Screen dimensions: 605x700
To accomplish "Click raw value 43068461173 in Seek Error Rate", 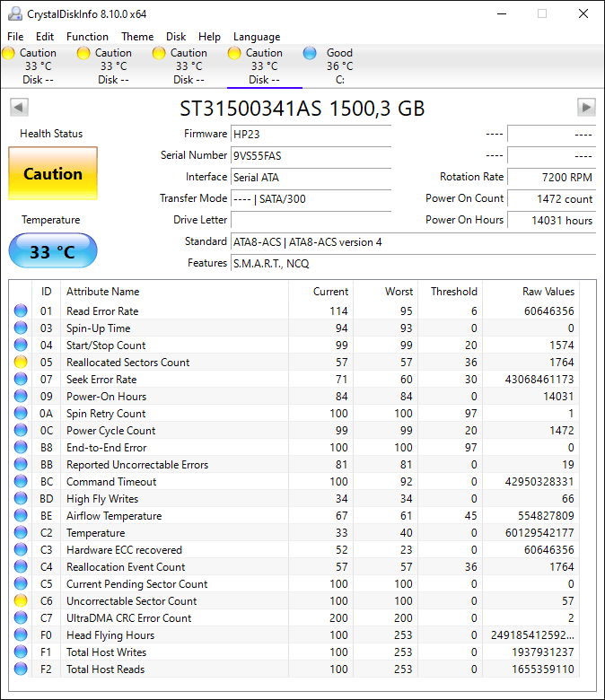I will [539, 379].
